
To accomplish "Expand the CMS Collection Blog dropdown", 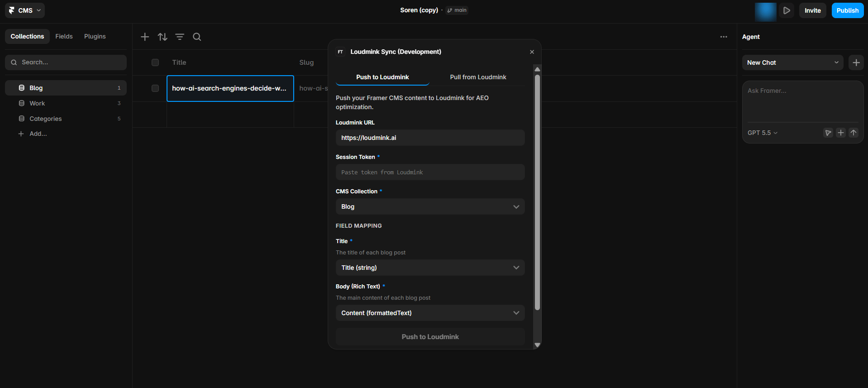I will click(x=430, y=206).
